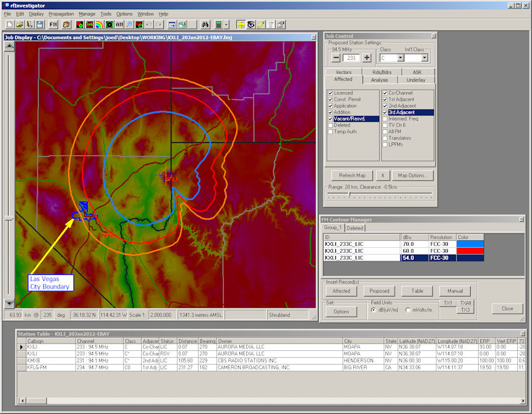Switch to the Underlay tab
532x414 pixels.
point(416,80)
